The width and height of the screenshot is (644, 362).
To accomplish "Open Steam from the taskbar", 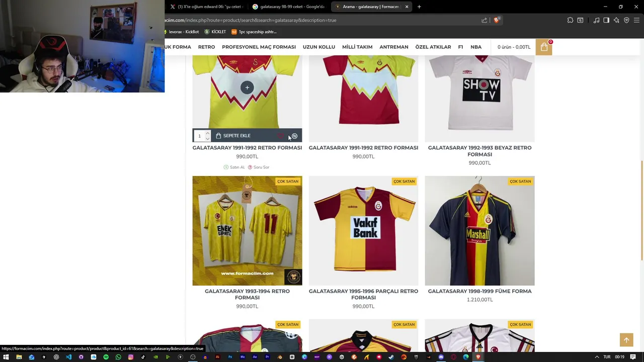I will coord(391,357).
